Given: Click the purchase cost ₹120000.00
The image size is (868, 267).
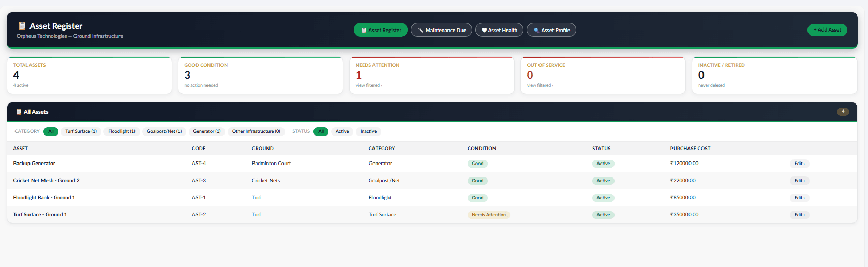Looking at the screenshot, I should tap(684, 164).
